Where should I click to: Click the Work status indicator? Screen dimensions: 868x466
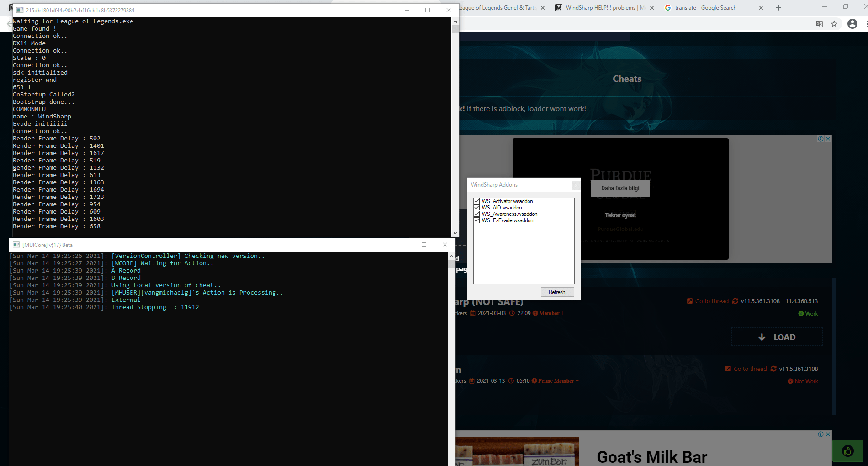tap(808, 314)
